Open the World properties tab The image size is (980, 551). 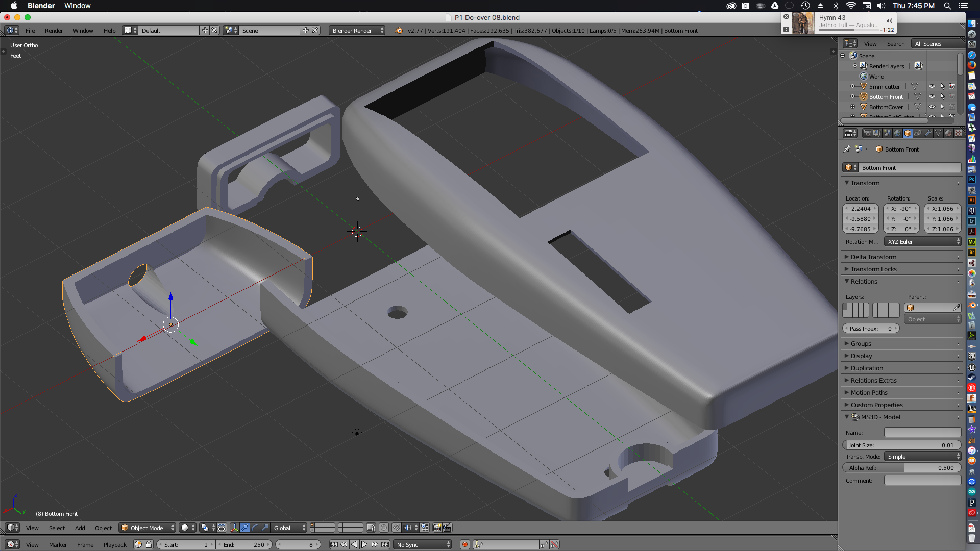(897, 133)
